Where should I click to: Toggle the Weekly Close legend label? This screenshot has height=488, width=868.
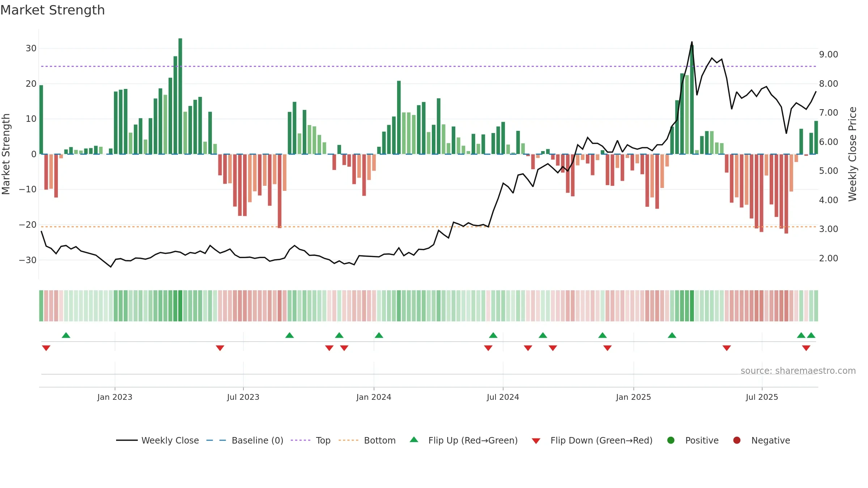coord(170,441)
